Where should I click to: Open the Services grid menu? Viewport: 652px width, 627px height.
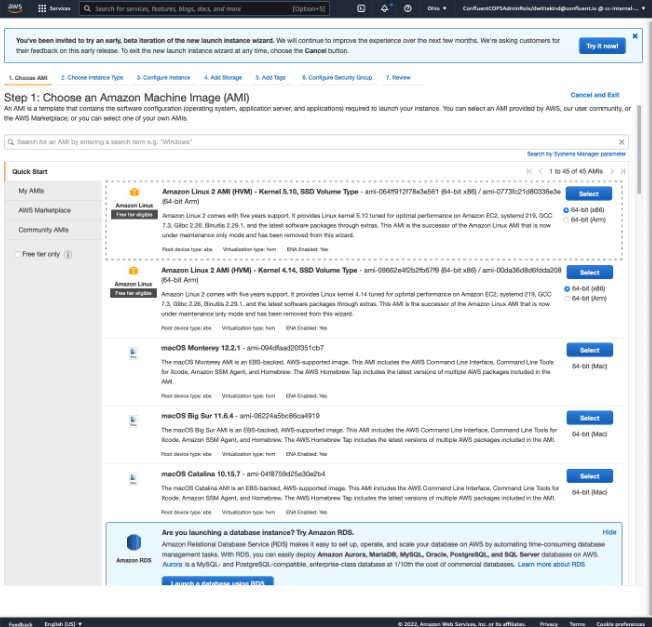[x=54, y=8]
